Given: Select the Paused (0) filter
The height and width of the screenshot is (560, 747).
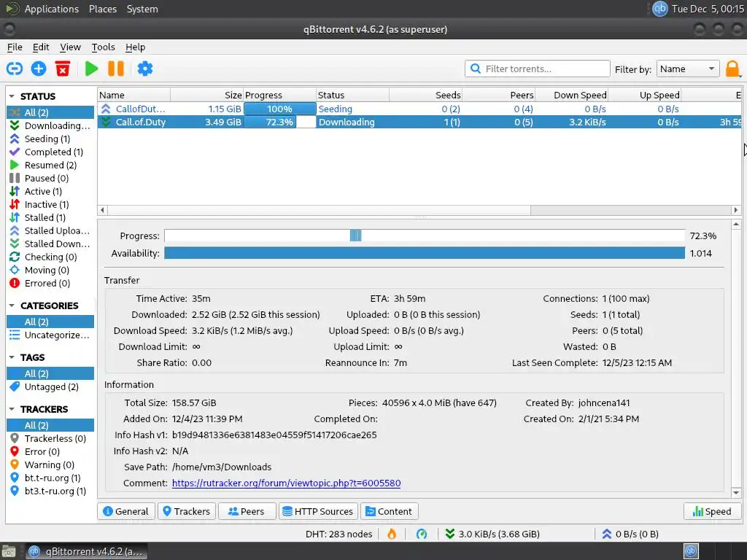Looking at the screenshot, I should [50, 178].
